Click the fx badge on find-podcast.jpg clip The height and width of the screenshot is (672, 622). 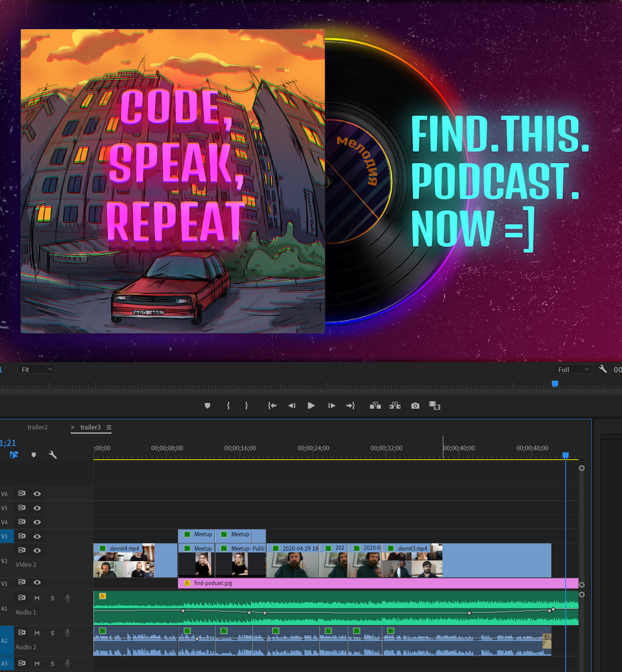tap(187, 583)
